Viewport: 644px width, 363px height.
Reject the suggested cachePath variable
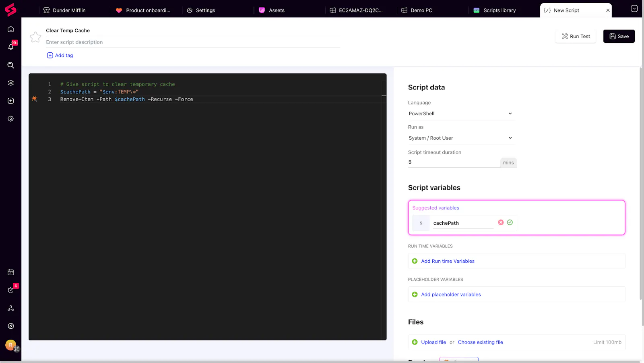[501, 222]
